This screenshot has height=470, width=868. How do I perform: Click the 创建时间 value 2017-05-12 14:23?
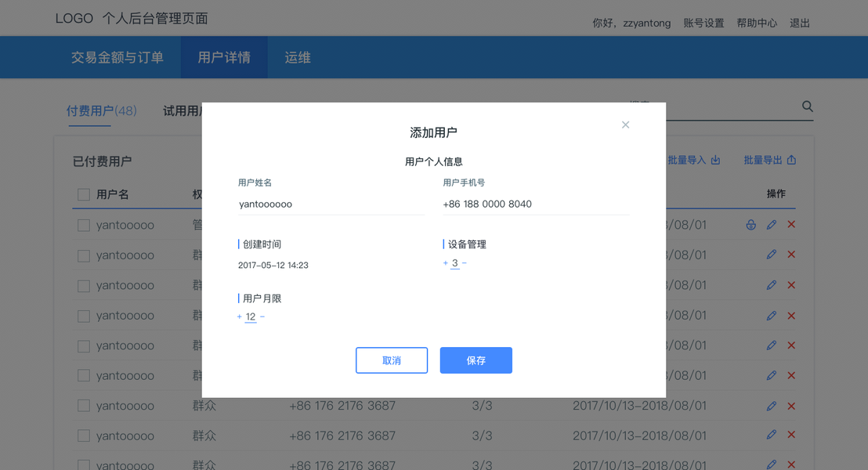(273, 266)
